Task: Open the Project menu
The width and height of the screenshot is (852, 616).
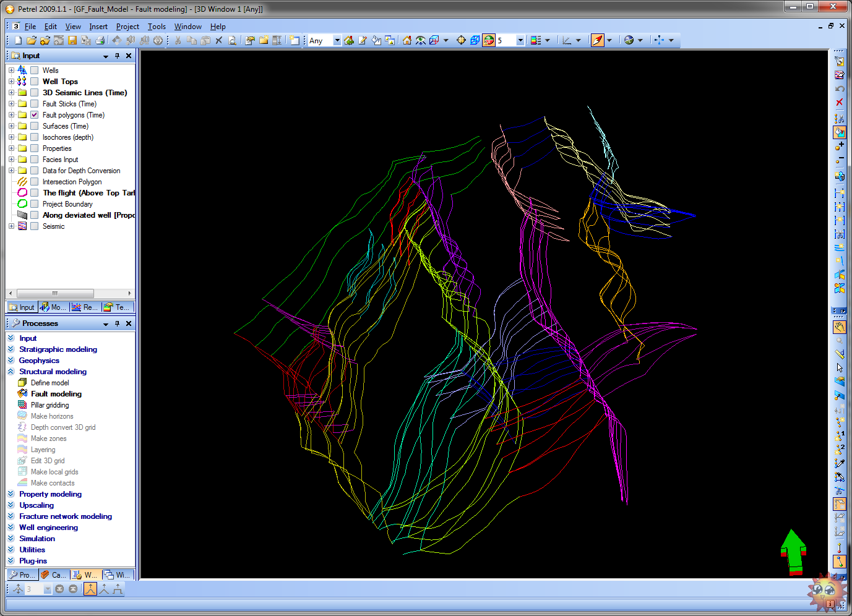Action: pos(127,27)
